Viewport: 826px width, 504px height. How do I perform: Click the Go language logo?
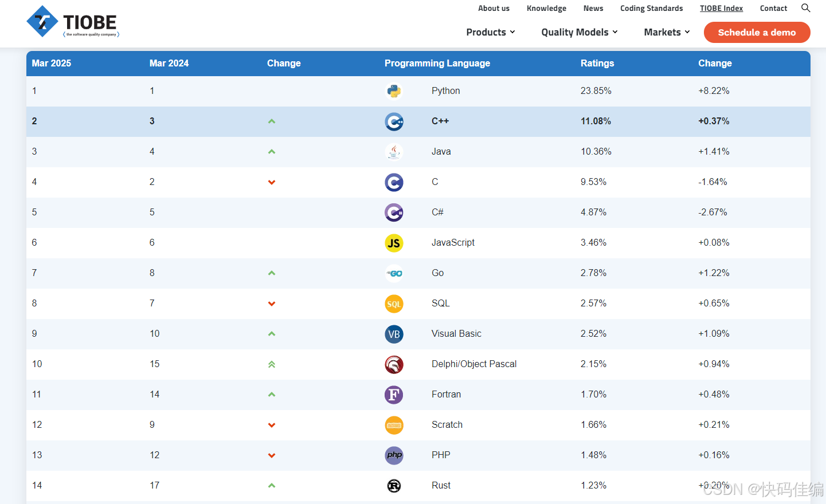click(394, 273)
